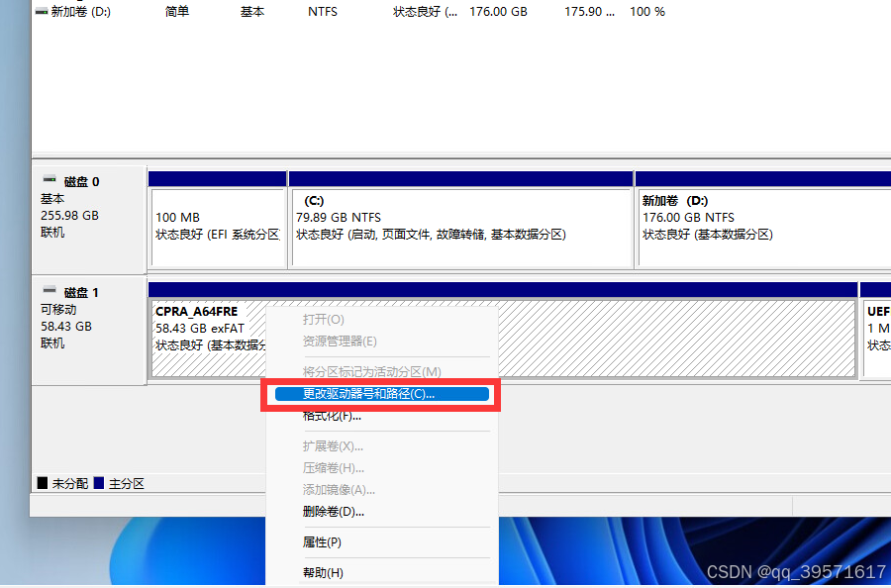The height and width of the screenshot is (588, 891).
Task: Click 新加卷 (D:) row name in volume list
Action: point(81,11)
